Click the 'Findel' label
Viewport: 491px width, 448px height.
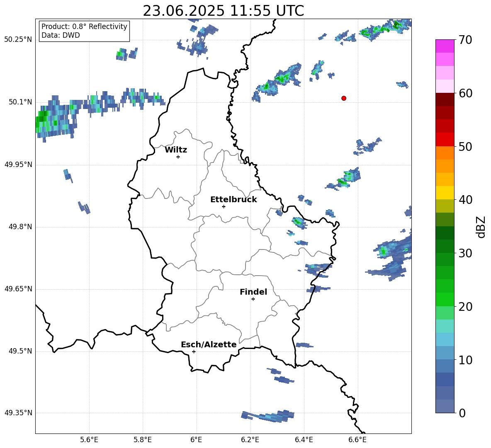[253, 292]
